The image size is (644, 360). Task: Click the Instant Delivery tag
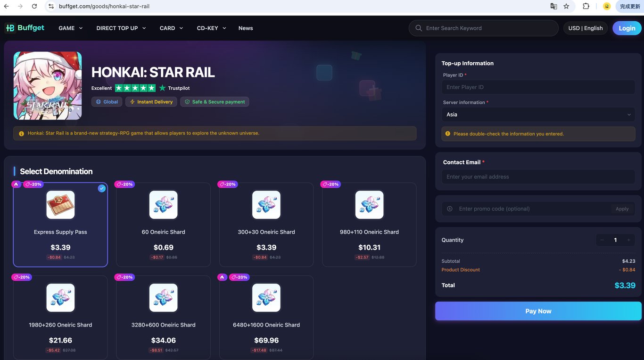[x=151, y=102]
